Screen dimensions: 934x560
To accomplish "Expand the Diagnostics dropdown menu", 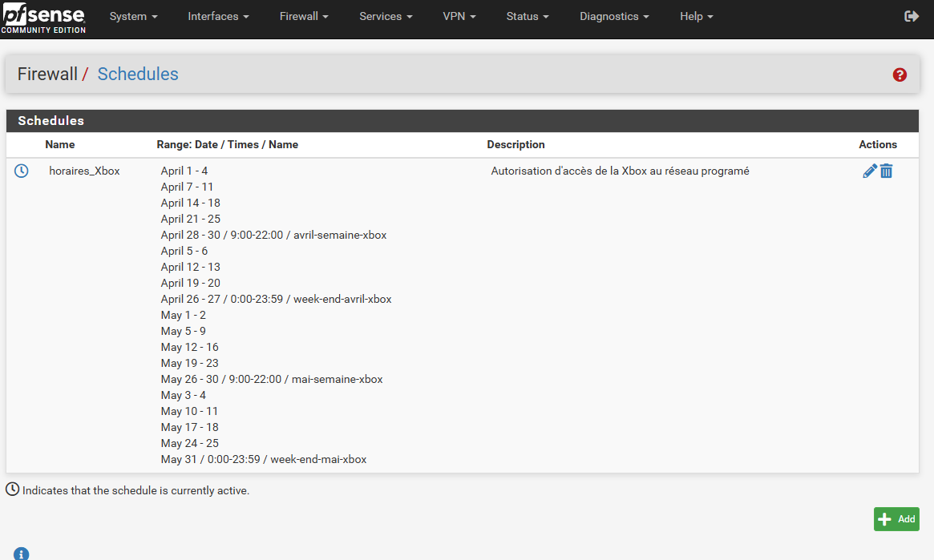I will [614, 16].
